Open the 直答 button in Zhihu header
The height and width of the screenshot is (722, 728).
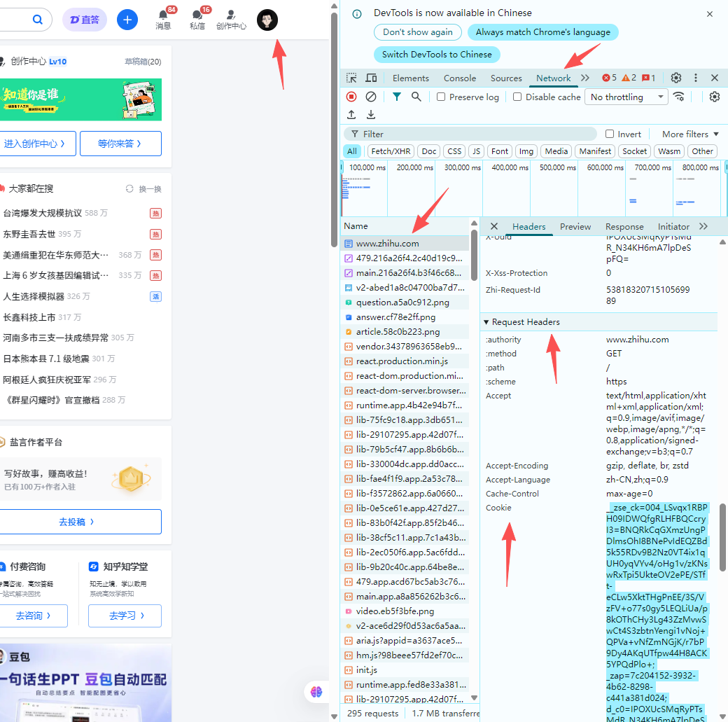pos(85,20)
